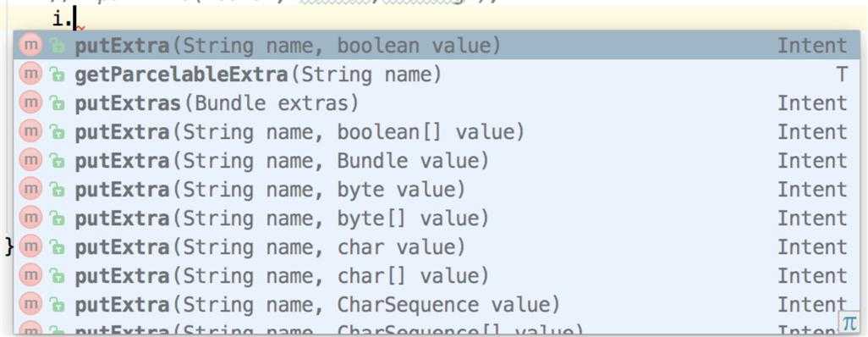Choose putExtra with Bundle value
The image size is (868, 337).
[437, 160]
